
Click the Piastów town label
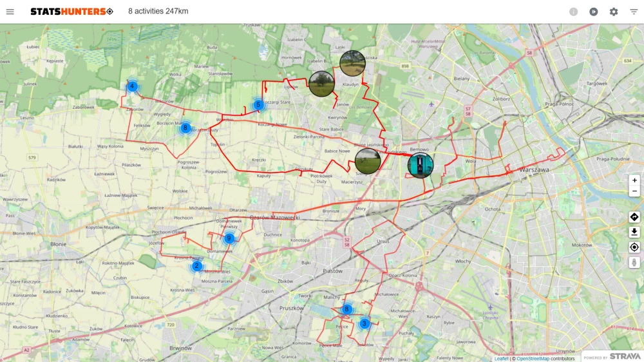click(333, 271)
